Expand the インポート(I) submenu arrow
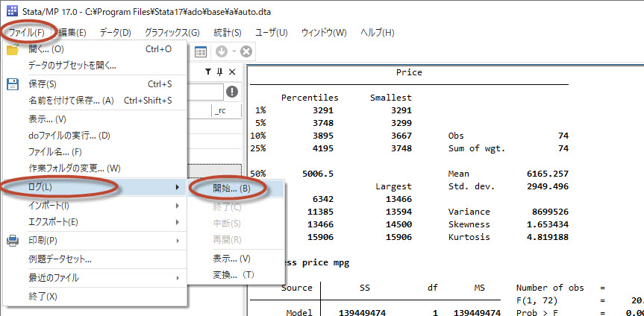644x316 pixels. click(178, 206)
